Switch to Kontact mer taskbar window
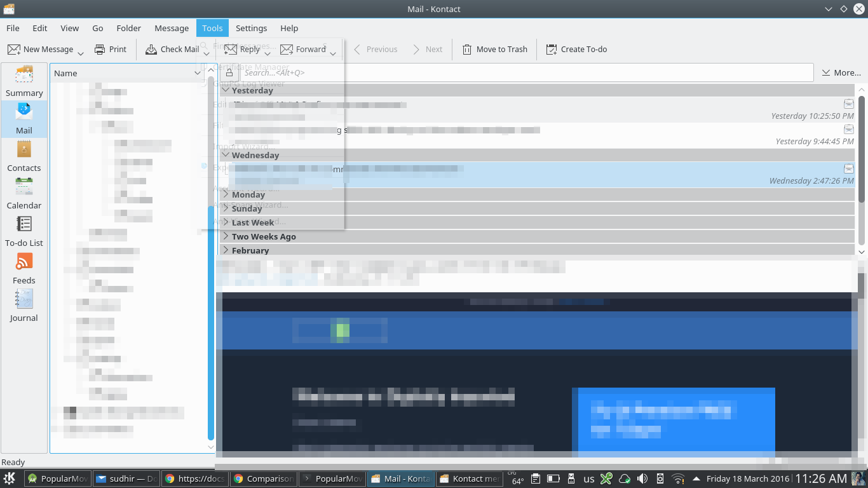This screenshot has height=488, width=868. pyautogui.click(x=470, y=478)
